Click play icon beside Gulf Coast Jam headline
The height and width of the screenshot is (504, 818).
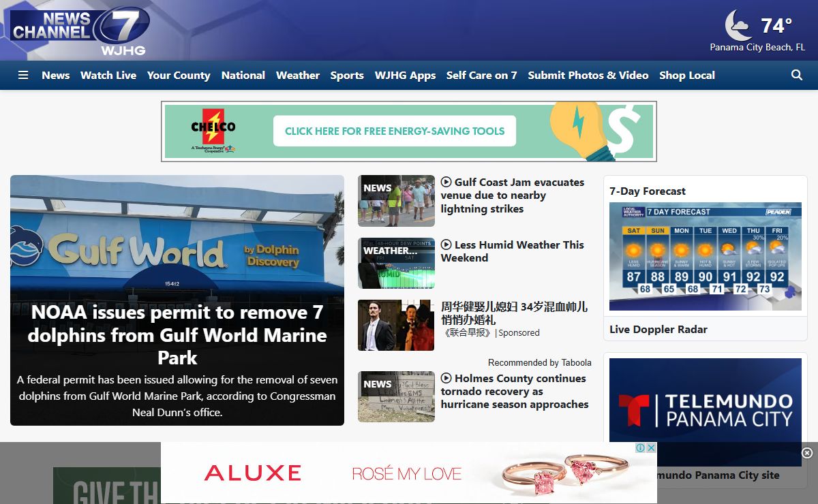point(446,182)
